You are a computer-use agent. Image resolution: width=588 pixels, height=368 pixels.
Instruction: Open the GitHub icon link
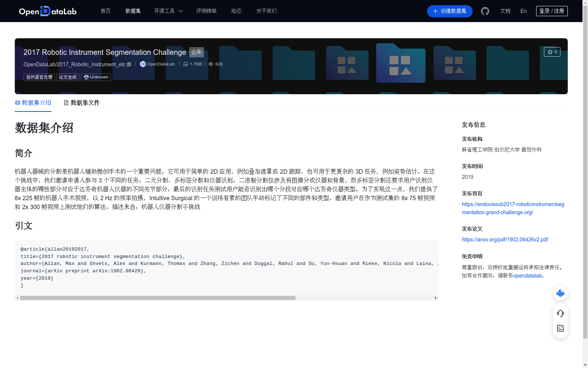click(x=485, y=11)
